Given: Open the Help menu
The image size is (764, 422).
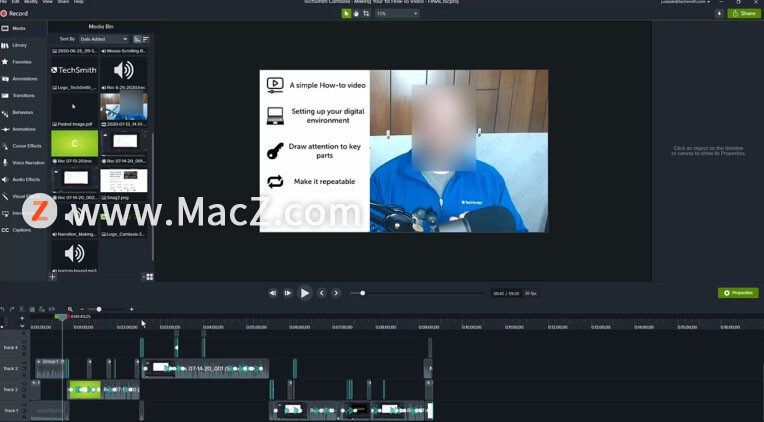Looking at the screenshot, I should coord(79,2).
